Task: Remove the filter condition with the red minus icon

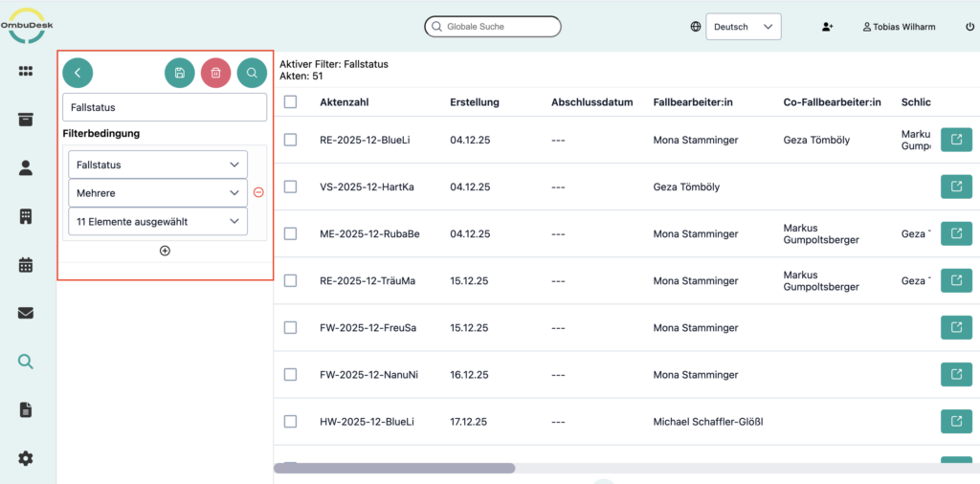Action: [258, 192]
